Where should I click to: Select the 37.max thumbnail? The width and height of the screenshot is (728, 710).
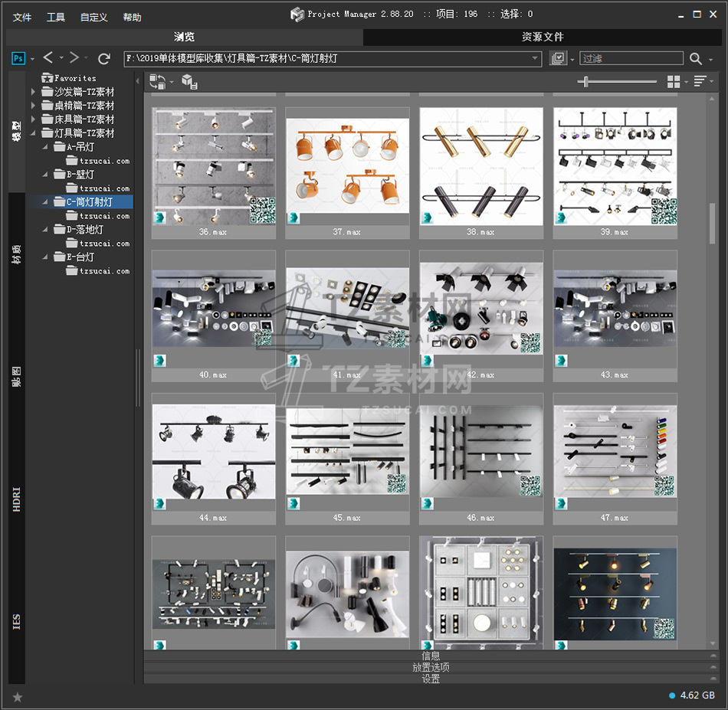click(x=347, y=166)
